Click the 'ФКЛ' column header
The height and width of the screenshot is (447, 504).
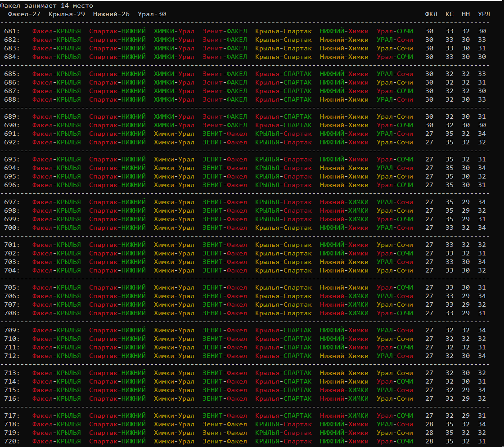point(431,14)
